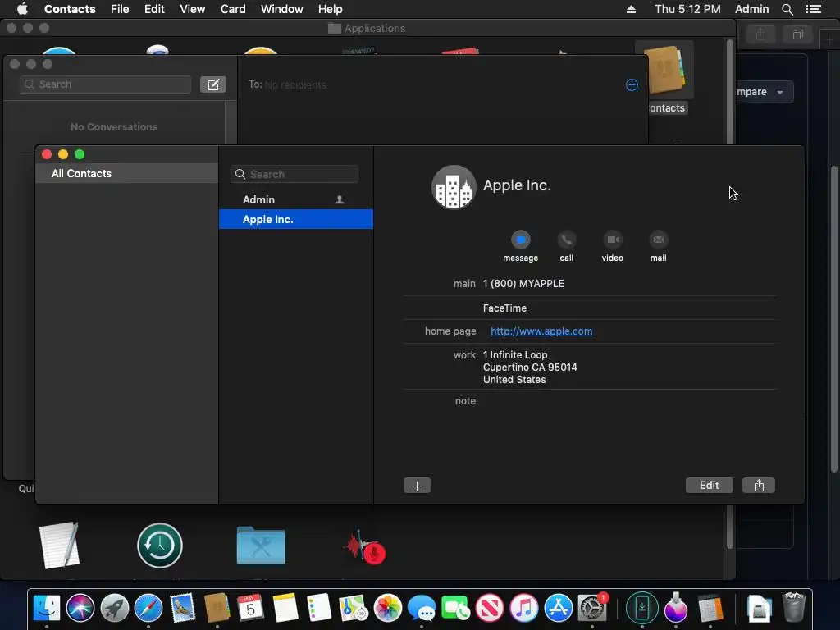Viewport: 840px width, 630px height.
Task: Open Notes from the Dock
Action: [x=285, y=608]
